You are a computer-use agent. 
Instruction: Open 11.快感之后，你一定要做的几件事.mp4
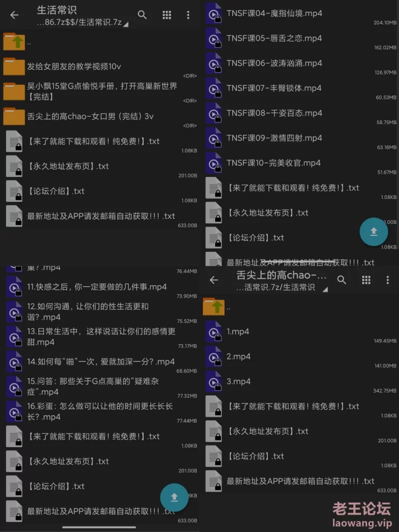click(x=100, y=287)
